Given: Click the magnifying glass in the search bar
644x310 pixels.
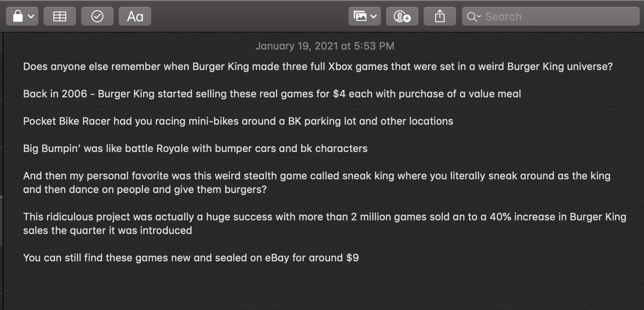Looking at the screenshot, I should [471, 17].
